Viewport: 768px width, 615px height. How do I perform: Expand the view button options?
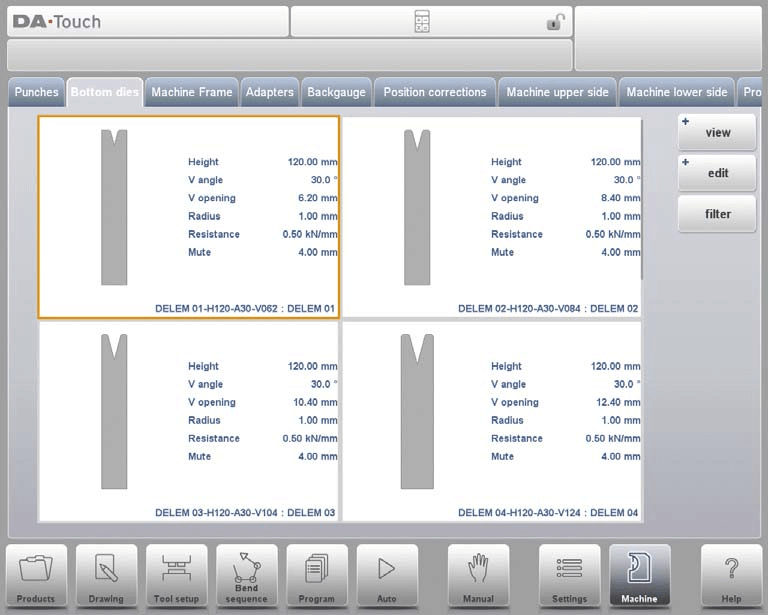717,132
